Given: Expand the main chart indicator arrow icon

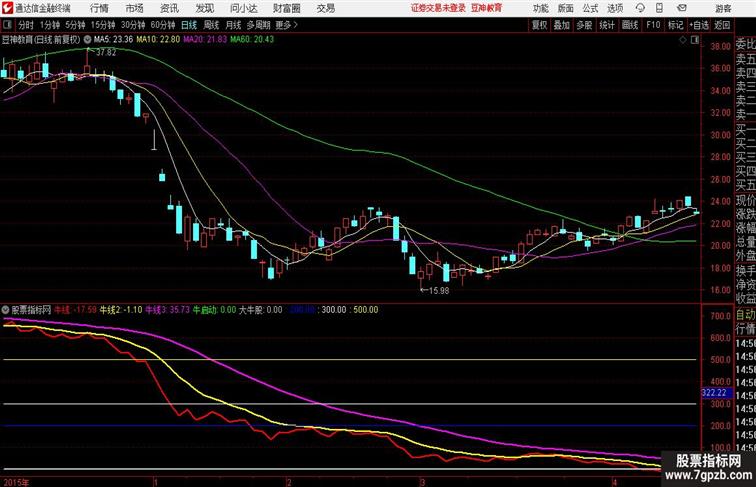Looking at the screenshot, I should pyautogui.click(x=87, y=40).
